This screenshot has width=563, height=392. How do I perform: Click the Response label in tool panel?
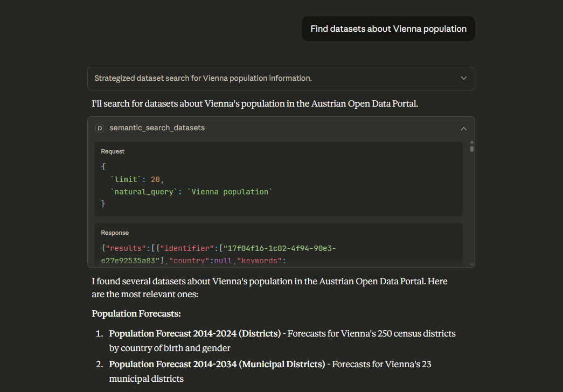(115, 233)
